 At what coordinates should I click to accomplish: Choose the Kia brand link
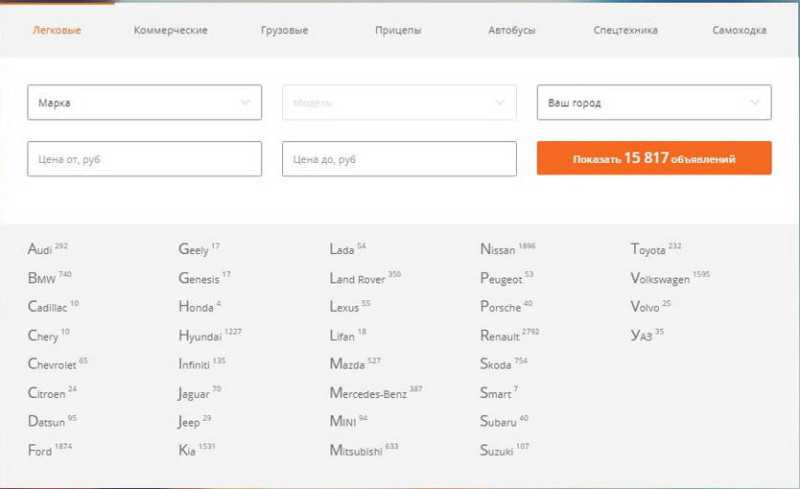click(187, 450)
